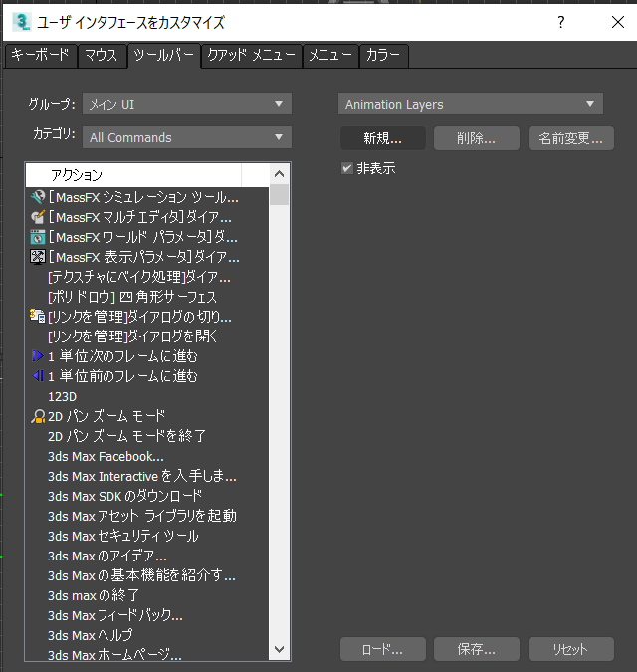637x672 pixels.
Task: Click the action list scroll down arrow
Action: (280, 649)
